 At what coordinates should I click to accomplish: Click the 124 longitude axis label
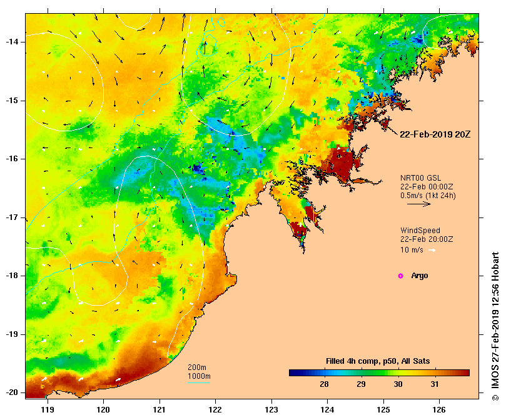tap(327, 410)
